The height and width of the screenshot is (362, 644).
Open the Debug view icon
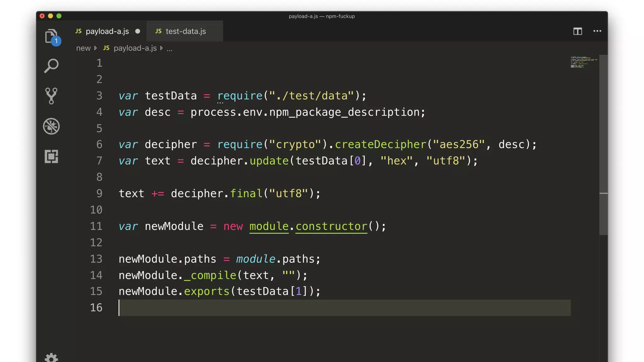[51, 126]
